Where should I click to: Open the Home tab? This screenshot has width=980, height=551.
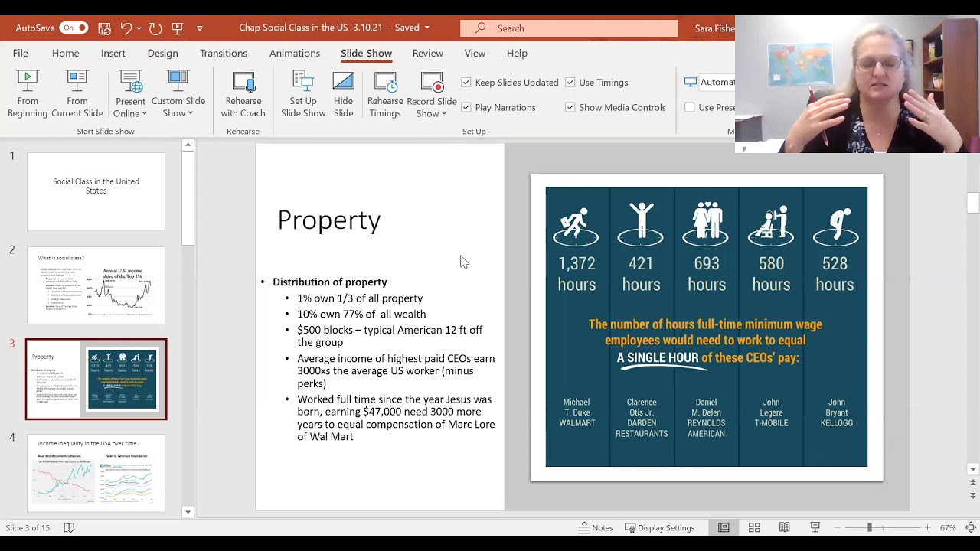click(66, 53)
